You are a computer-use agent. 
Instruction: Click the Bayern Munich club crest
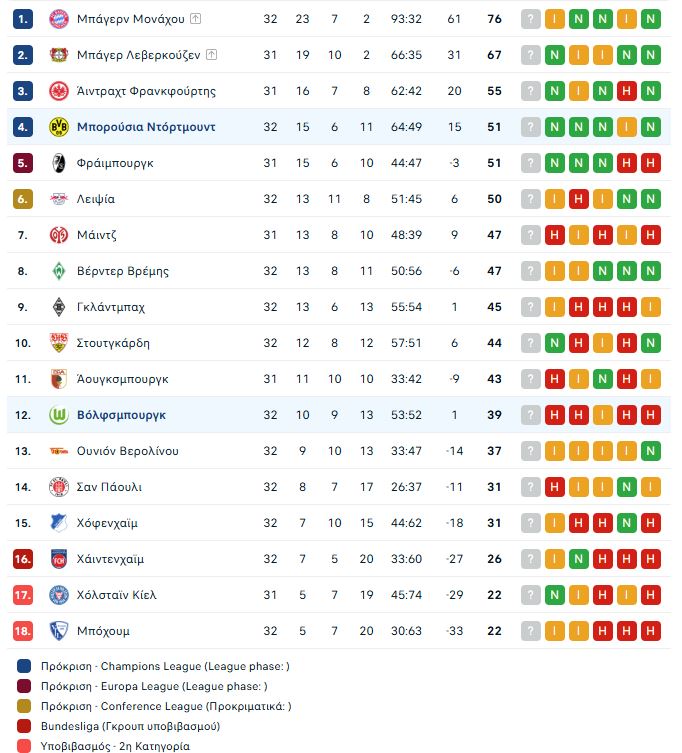(59, 19)
